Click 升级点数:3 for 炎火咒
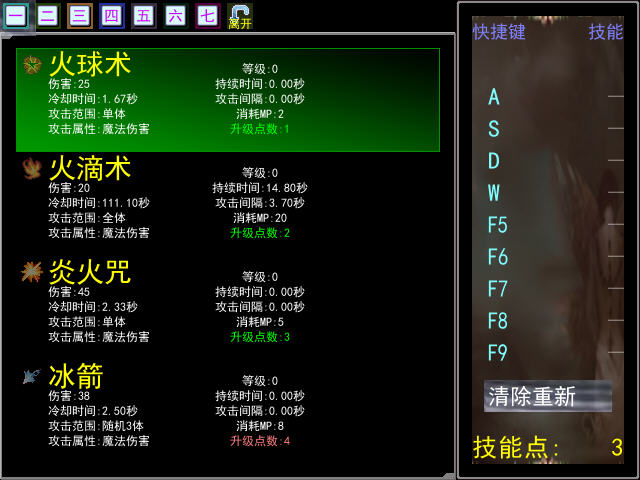 260,337
